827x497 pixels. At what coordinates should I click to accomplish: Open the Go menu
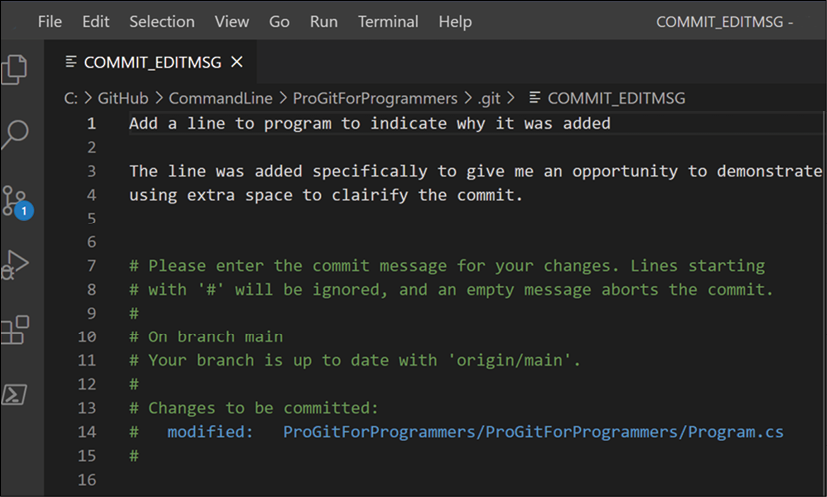[x=279, y=22]
